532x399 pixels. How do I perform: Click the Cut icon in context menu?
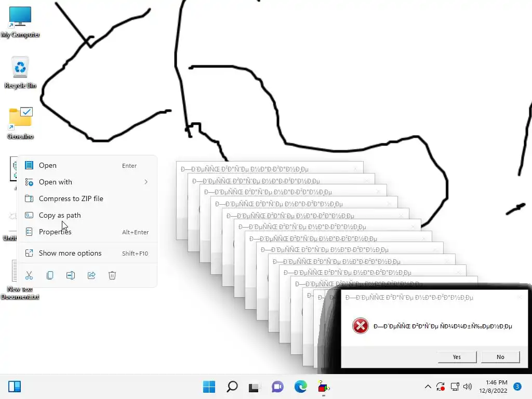pos(29,275)
